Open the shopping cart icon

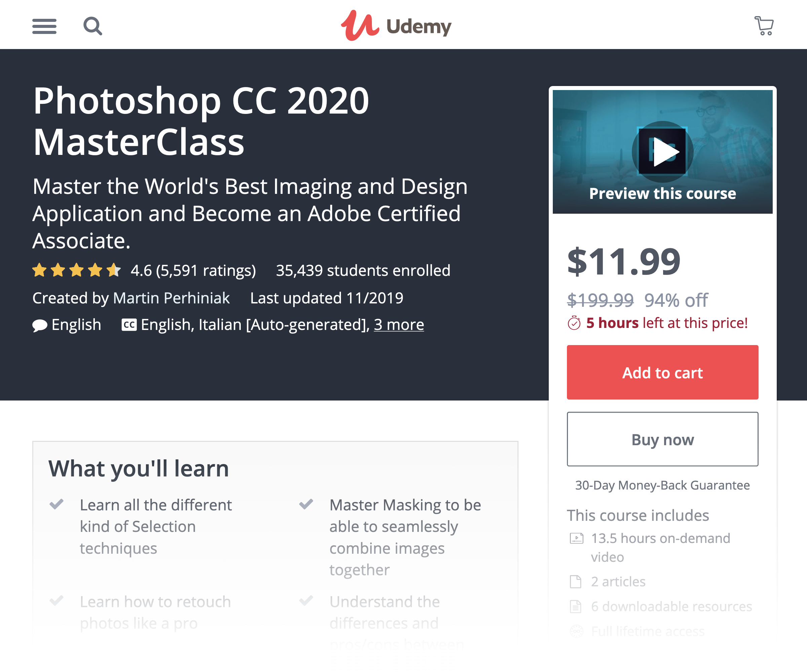[763, 25]
